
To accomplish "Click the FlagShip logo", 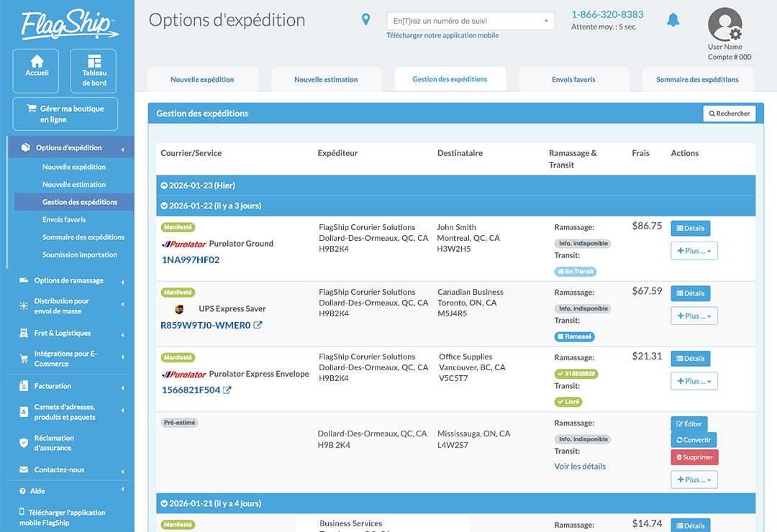I will (x=68, y=25).
